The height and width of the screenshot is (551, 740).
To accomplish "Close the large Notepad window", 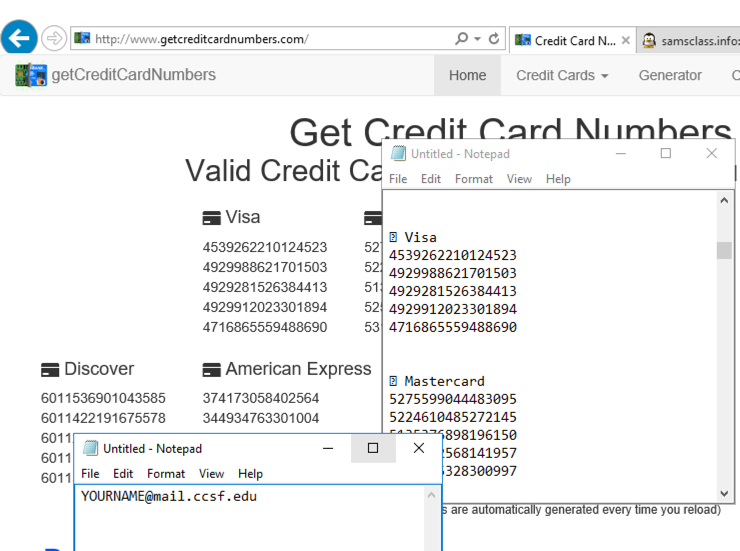I will pos(711,153).
